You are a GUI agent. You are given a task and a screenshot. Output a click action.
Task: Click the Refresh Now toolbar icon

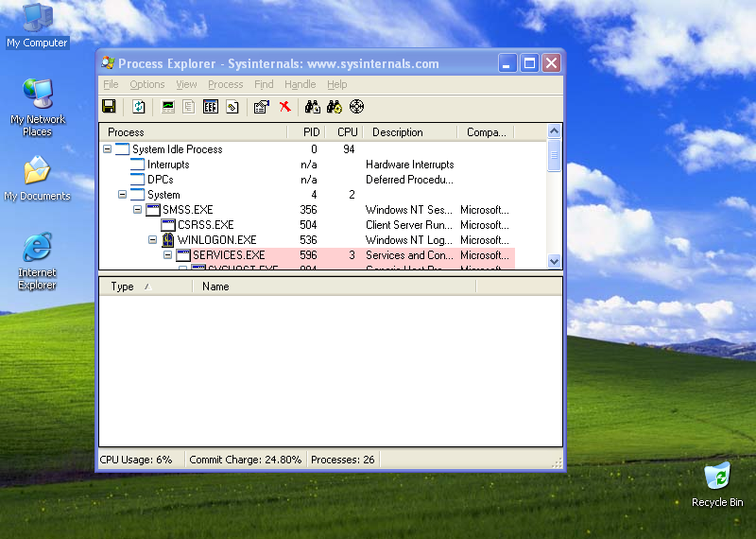point(139,107)
